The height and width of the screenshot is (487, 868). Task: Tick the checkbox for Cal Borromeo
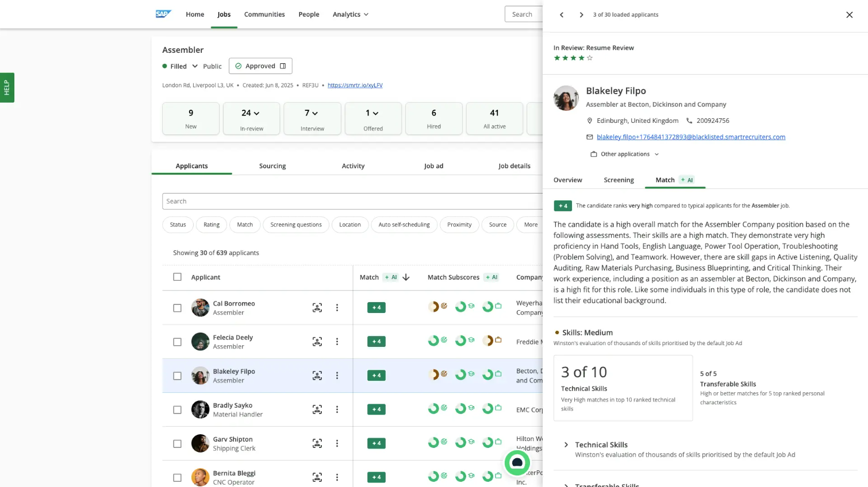(177, 308)
